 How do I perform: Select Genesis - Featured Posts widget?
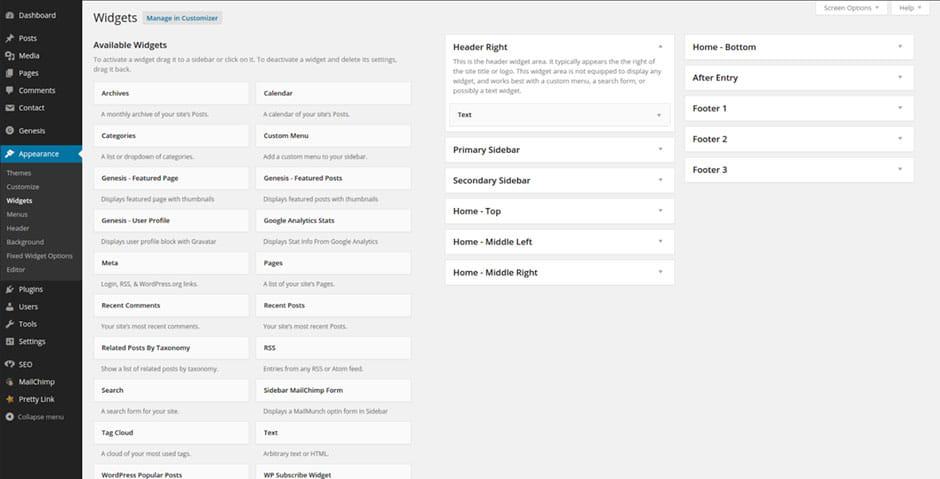tap(333, 179)
